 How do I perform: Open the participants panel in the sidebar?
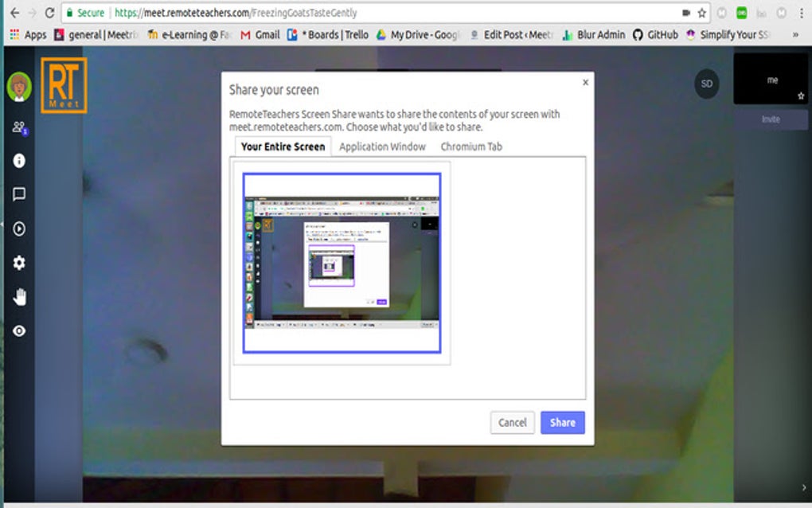(x=18, y=127)
